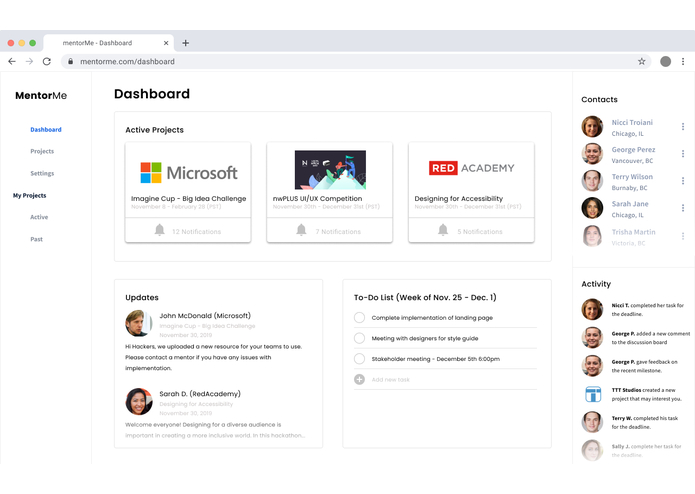The height and width of the screenshot is (494, 695).
Task: Click Terry W. avatar in Activity feed
Action: click(592, 422)
